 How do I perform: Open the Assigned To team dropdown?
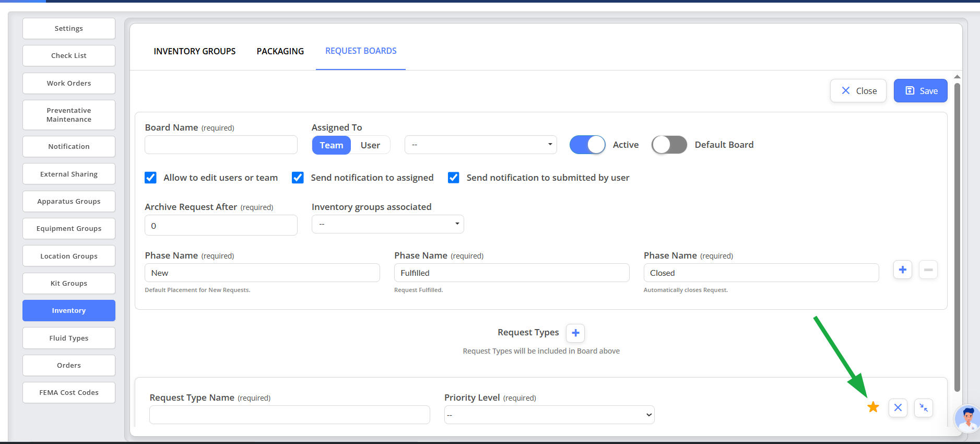point(480,145)
